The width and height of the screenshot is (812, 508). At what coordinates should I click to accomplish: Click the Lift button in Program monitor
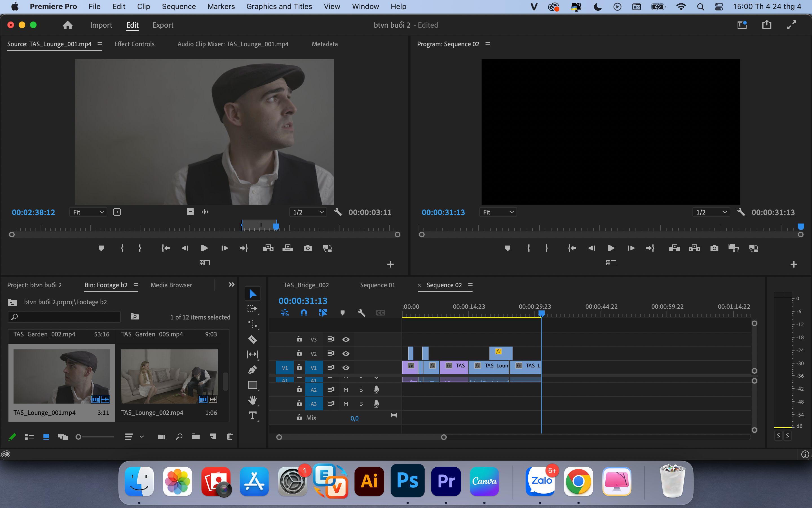coord(674,248)
